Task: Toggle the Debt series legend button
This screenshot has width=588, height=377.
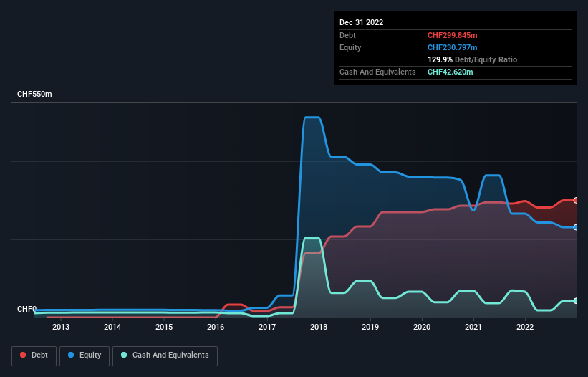Action: pyautogui.click(x=34, y=355)
